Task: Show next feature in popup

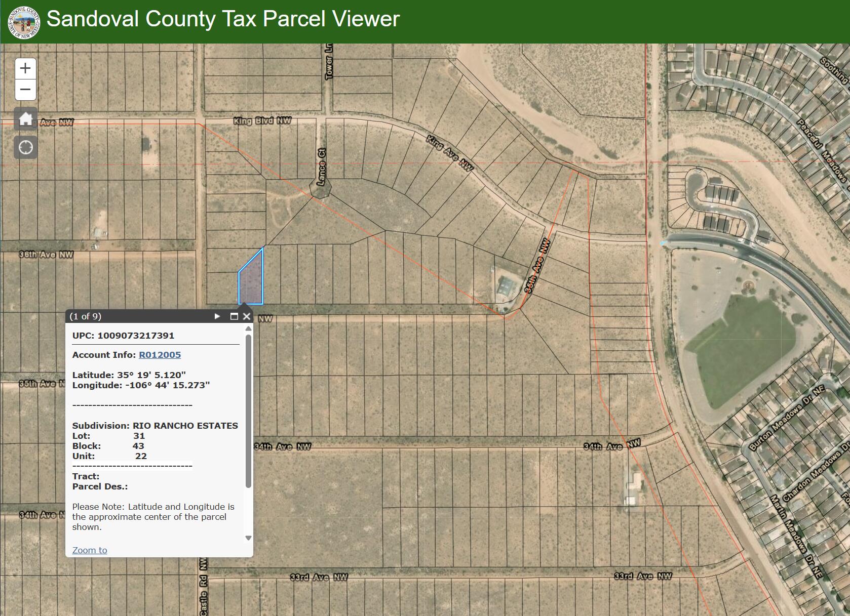Action: tap(217, 316)
